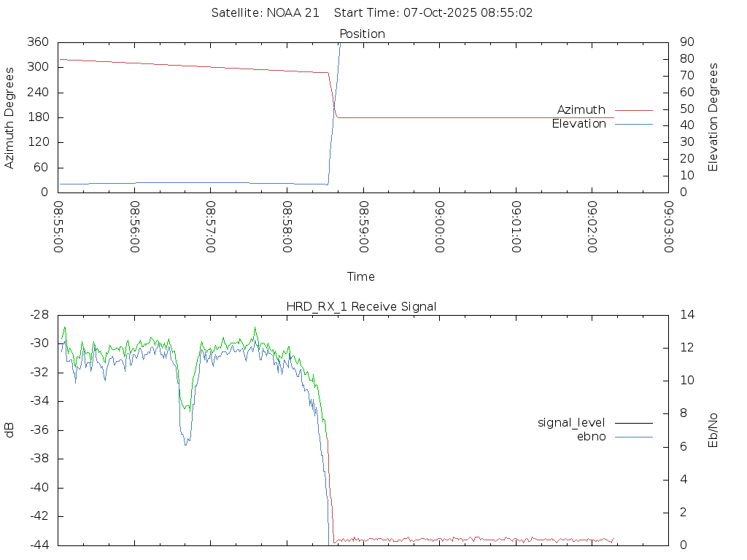Click the blue ebno legend line sample
Viewport: 747px width, 560px height.
click(x=633, y=437)
